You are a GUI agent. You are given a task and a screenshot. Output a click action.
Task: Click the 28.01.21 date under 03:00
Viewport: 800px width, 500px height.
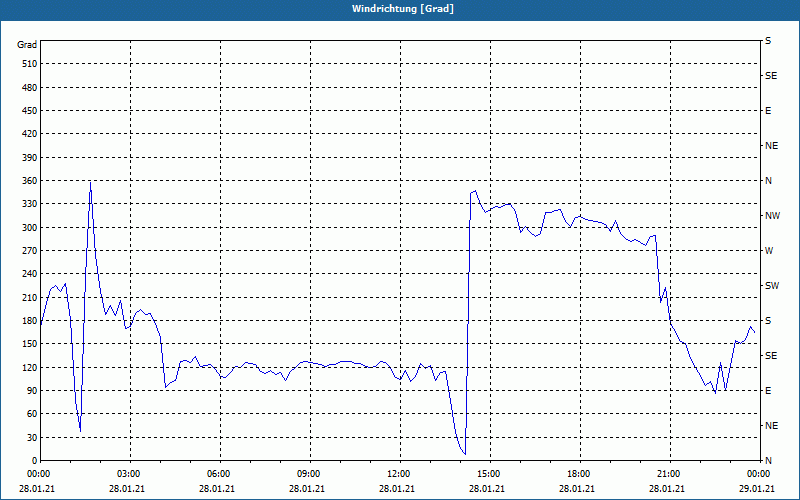pyautogui.click(x=127, y=489)
